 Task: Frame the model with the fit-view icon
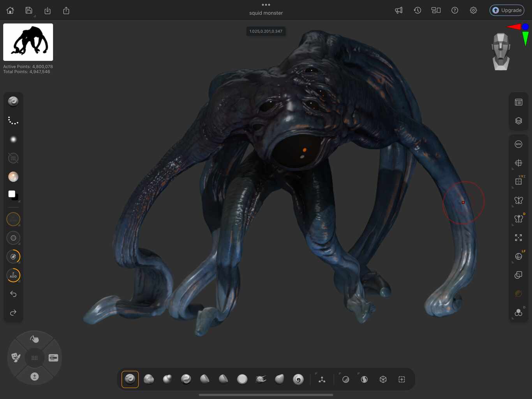(518, 238)
